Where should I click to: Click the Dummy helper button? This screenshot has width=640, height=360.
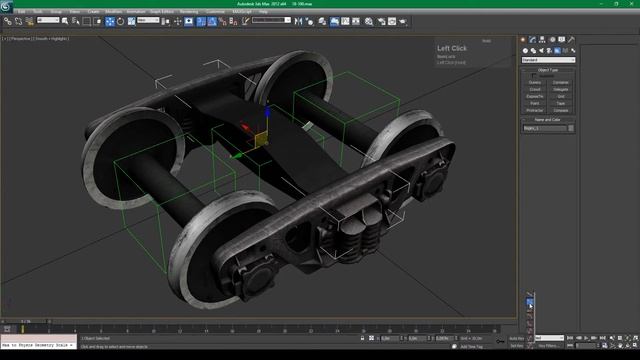pyautogui.click(x=535, y=82)
